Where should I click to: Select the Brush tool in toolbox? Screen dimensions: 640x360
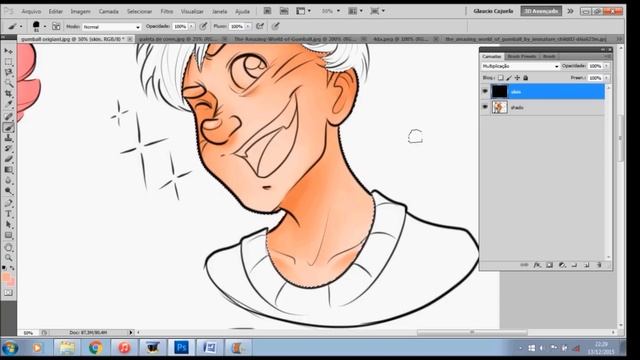coord(8,128)
